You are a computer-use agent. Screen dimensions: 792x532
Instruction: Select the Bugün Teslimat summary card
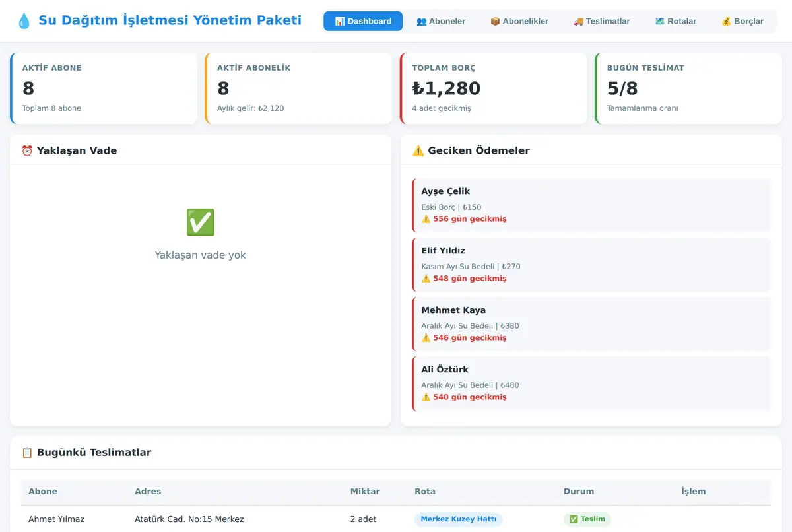point(688,88)
